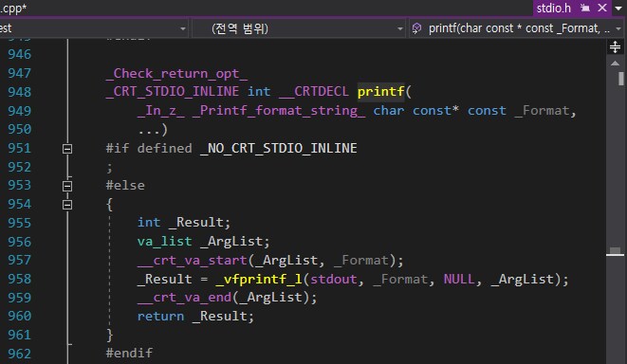
Task: Click stdout argument on line 958
Action: (334, 279)
